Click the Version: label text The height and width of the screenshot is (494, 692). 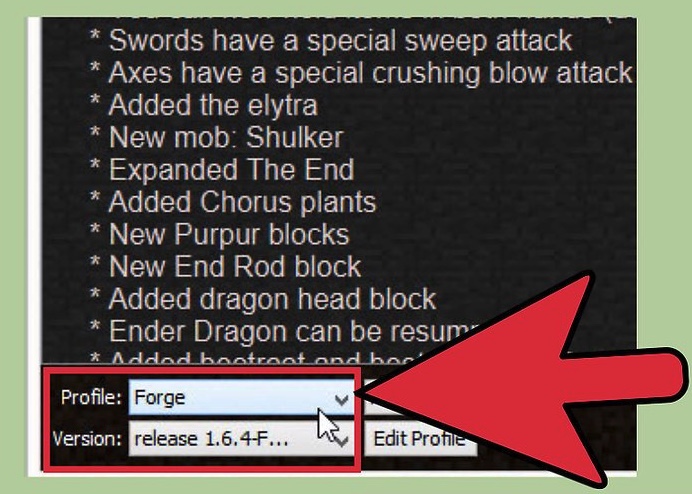[x=86, y=439]
